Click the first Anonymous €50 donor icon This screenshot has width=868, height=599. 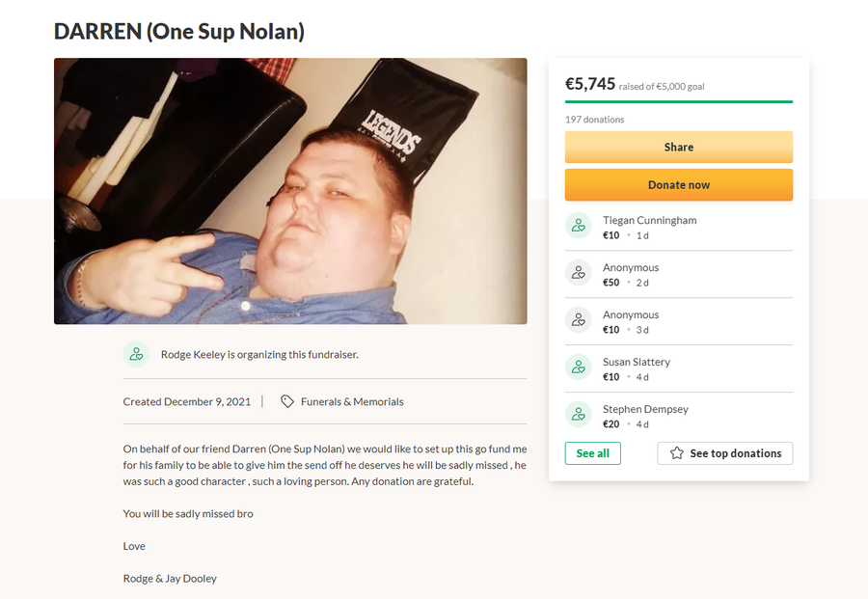579,273
